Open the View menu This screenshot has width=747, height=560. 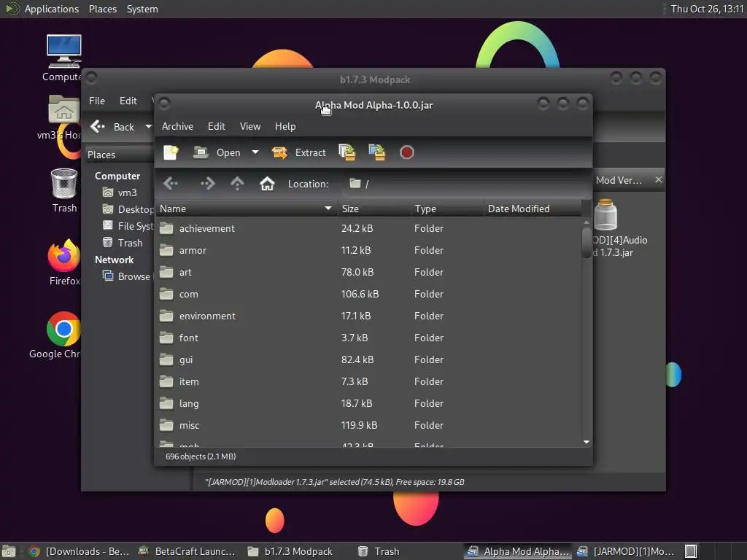(250, 126)
